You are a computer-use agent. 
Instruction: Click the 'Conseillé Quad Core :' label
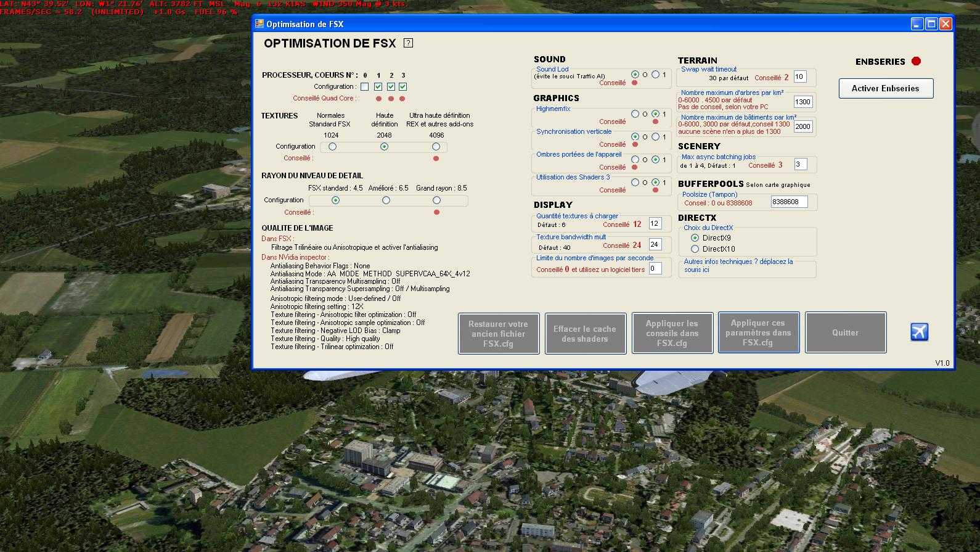tap(324, 98)
